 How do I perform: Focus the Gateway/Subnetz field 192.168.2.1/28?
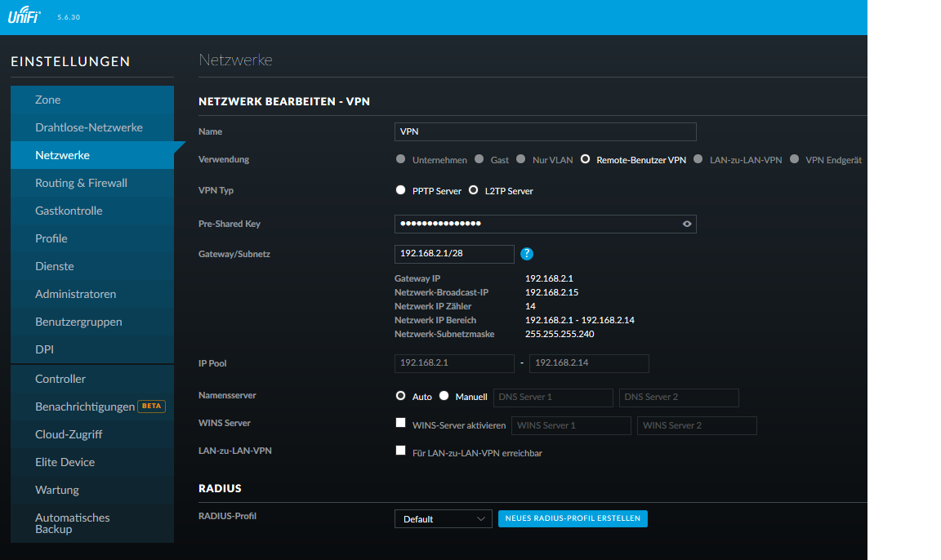tap(454, 254)
